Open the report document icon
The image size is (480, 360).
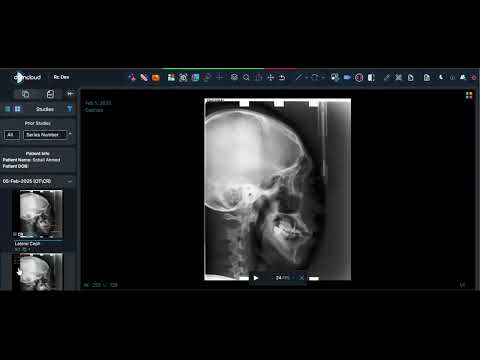[x=427, y=78]
